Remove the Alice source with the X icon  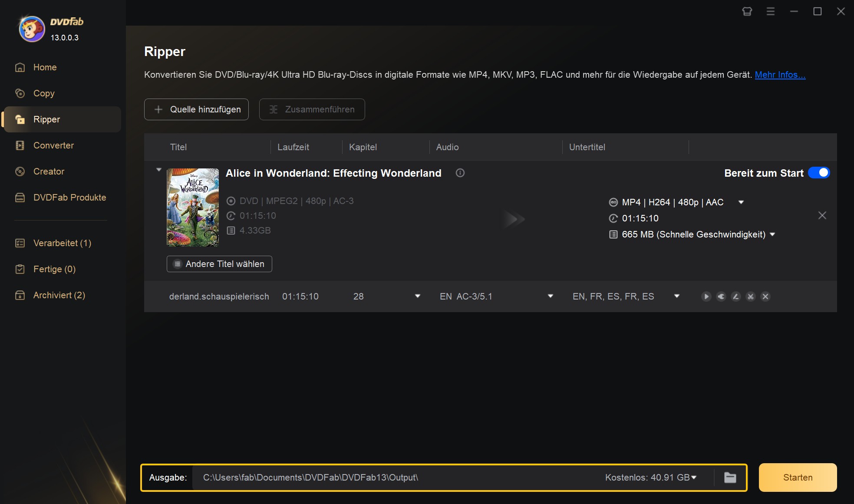(x=822, y=215)
